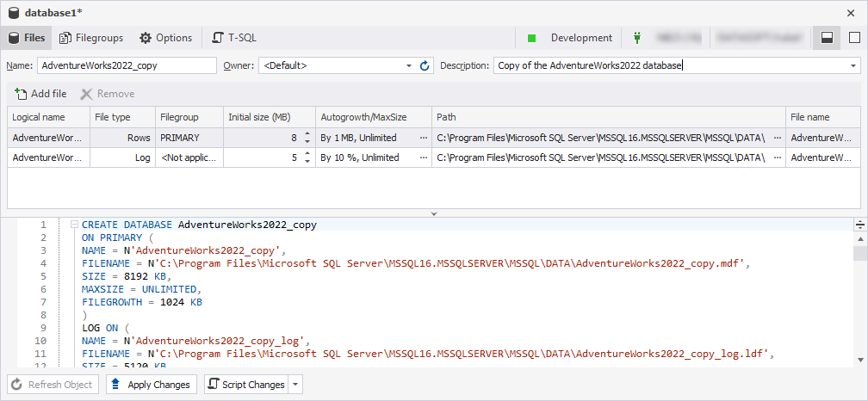Open autogrowth settings for By 1 MB row

tap(424, 138)
